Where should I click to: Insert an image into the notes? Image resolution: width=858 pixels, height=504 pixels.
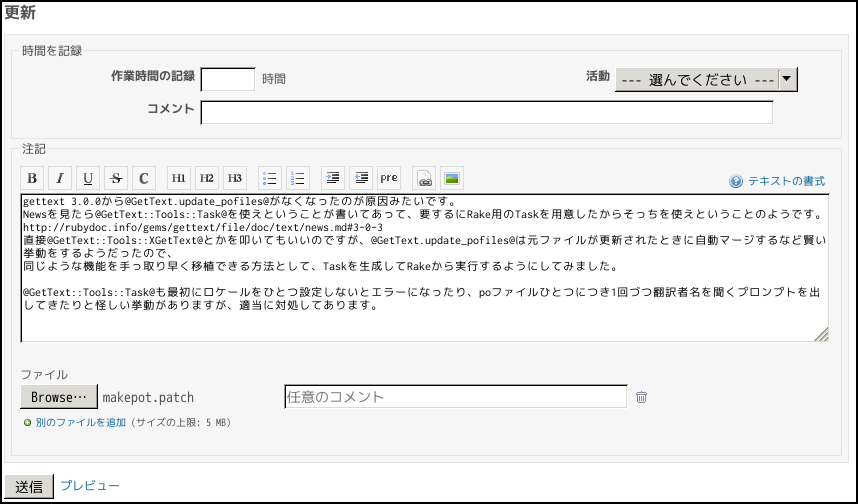[452, 178]
